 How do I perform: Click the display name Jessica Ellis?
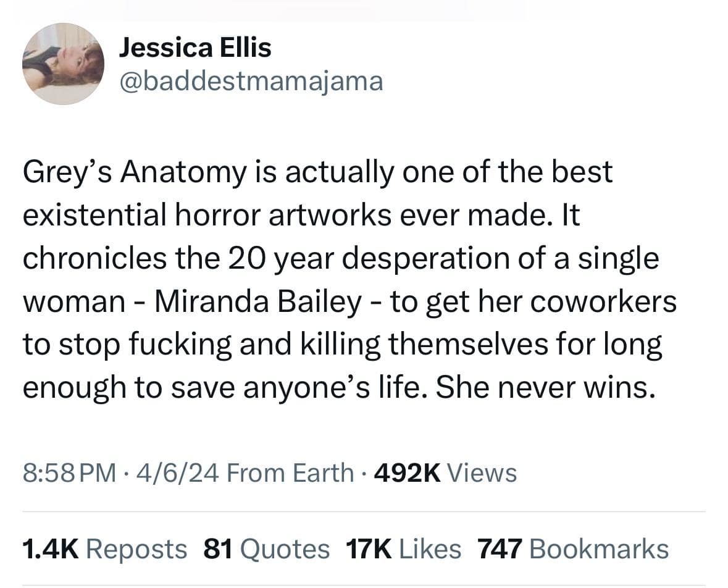195,48
